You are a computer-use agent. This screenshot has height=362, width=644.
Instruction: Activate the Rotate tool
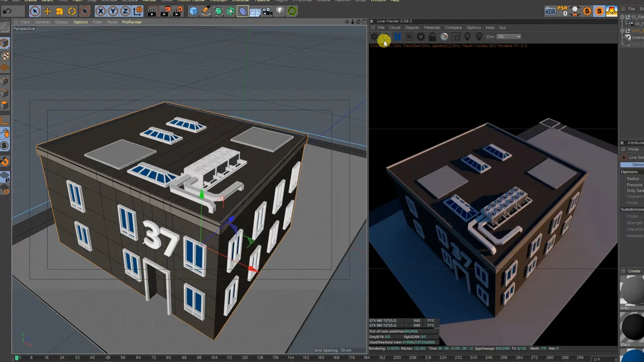[x=72, y=11]
